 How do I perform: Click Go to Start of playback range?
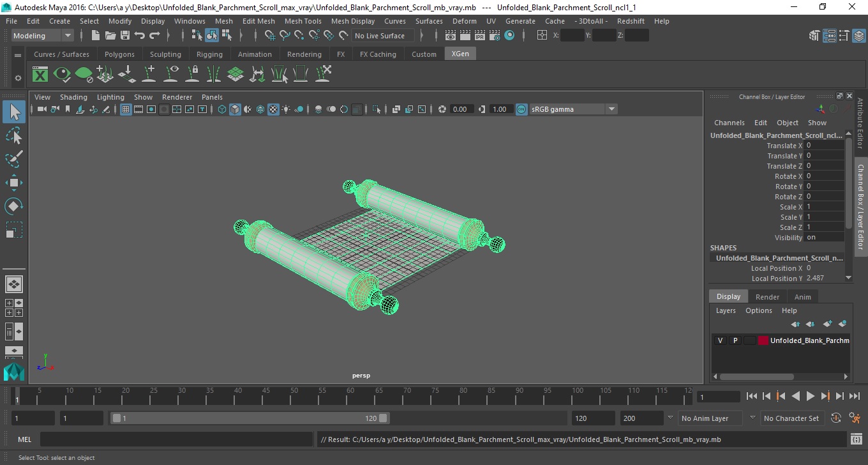tap(751, 396)
